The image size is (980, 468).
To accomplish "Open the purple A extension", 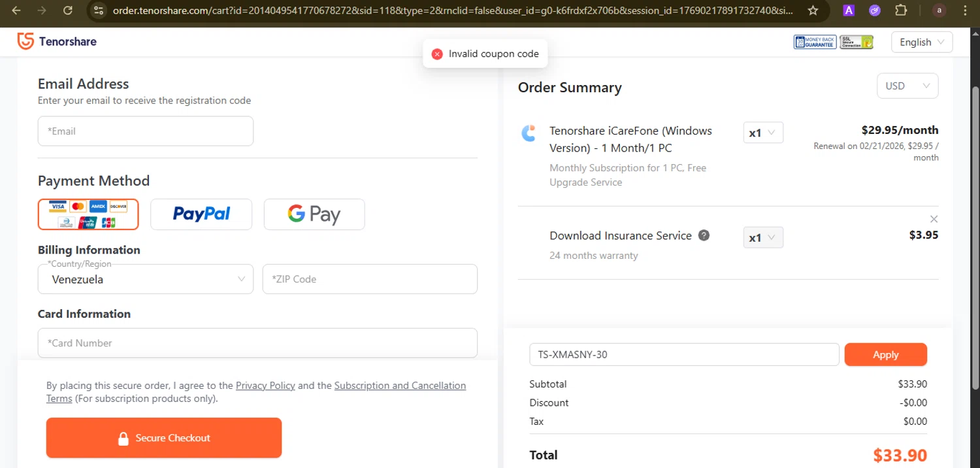I will click(849, 10).
